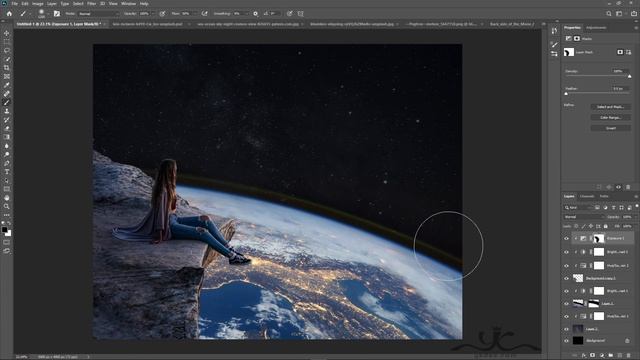Screen dimensions: 640x360
Task: Click the Feather slider handle
Action: 566,93
